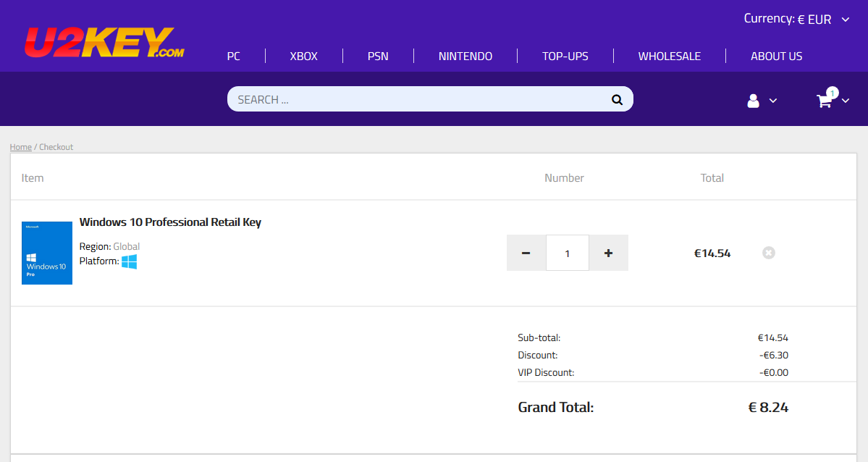This screenshot has height=462, width=868.
Task: Click the Item column header
Action: coord(33,178)
